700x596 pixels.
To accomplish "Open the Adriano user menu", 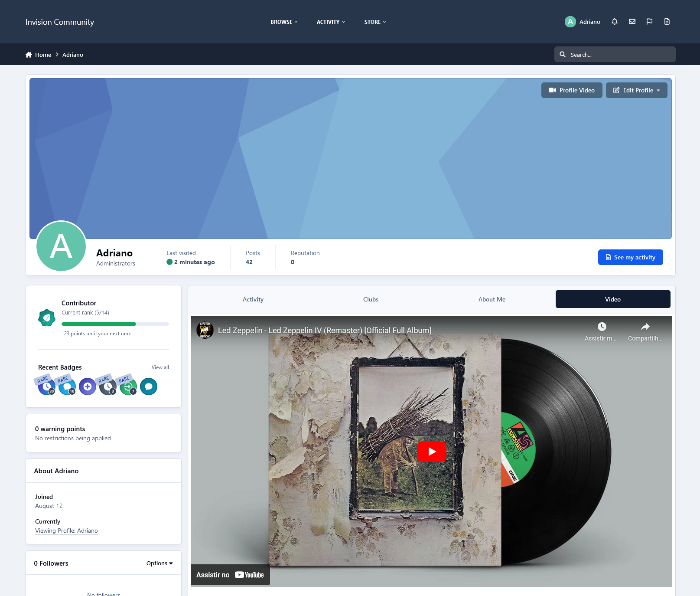I will point(583,22).
